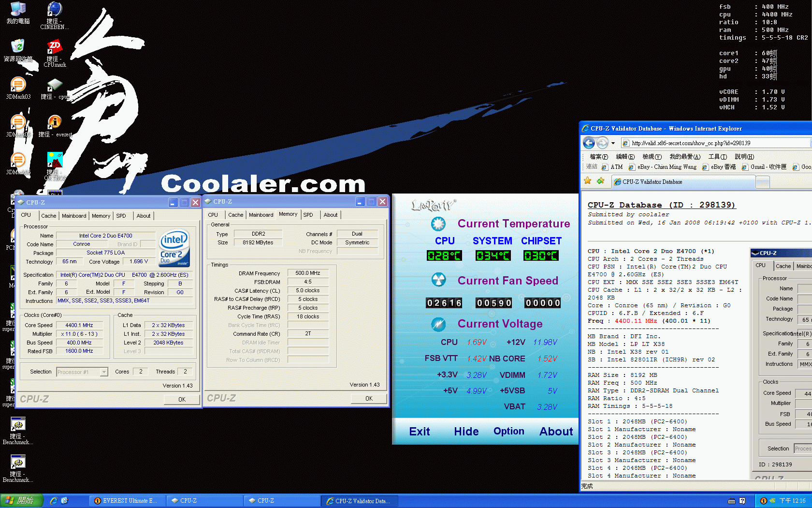Open the upper Benchmark shortcut desktop icon
812x508 pixels.
click(18, 431)
